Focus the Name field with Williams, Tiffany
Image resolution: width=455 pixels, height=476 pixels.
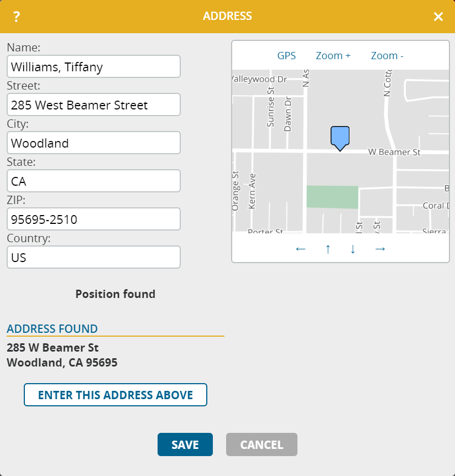tap(94, 66)
